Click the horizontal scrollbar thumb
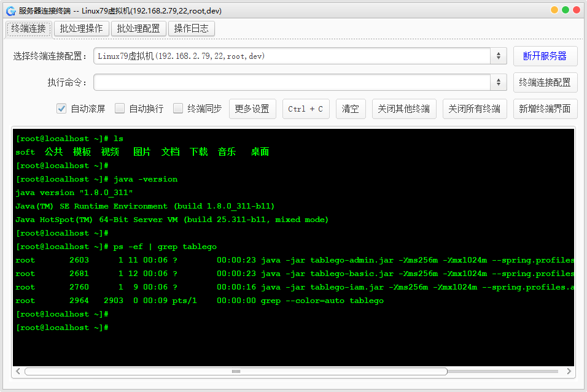 pyautogui.click(x=236, y=371)
